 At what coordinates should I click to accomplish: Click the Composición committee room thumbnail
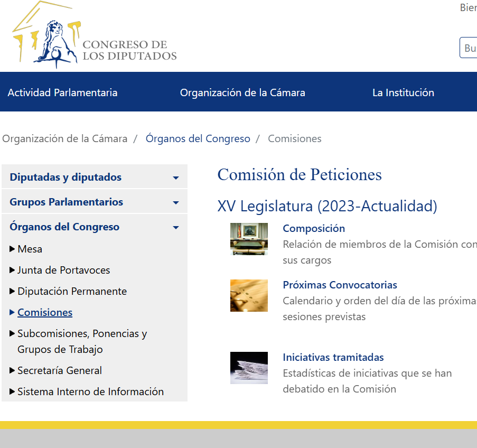[249, 239]
